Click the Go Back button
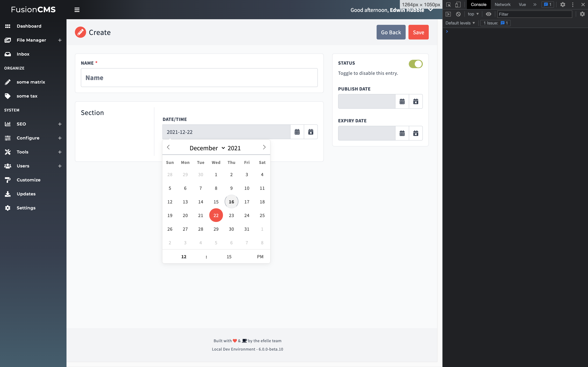The width and height of the screenshot is (588, 367). pos(391,32)
